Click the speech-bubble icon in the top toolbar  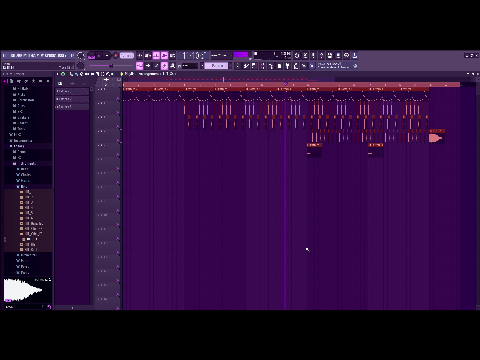coord(347,55)
